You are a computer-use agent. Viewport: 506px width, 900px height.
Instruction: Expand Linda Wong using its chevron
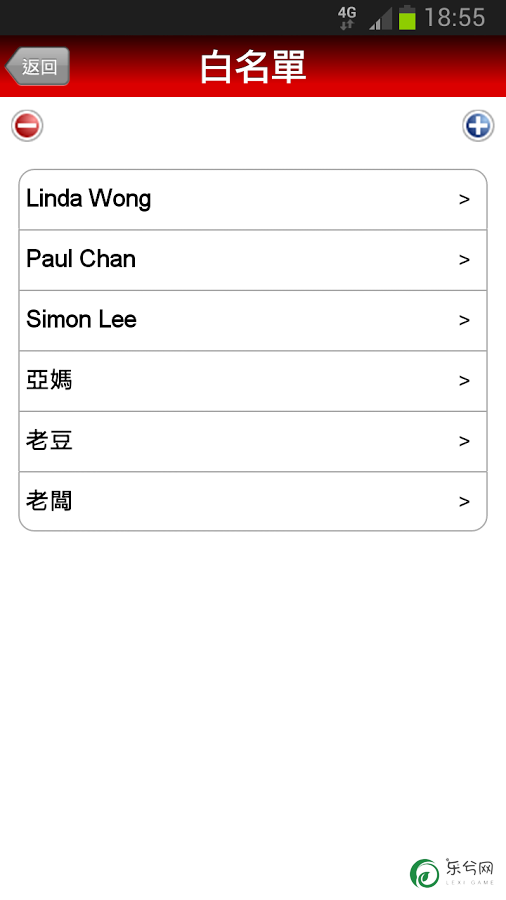click(464, 199)
